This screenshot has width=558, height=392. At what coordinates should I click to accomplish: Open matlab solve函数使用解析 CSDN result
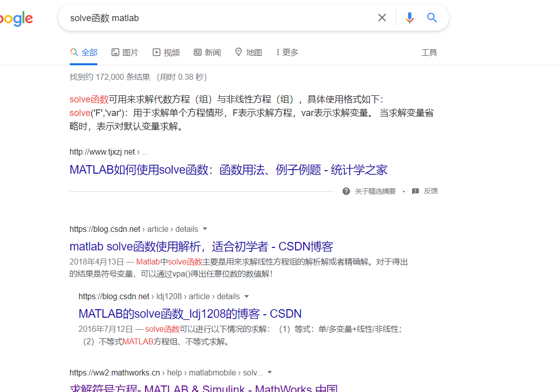point(201,246)
